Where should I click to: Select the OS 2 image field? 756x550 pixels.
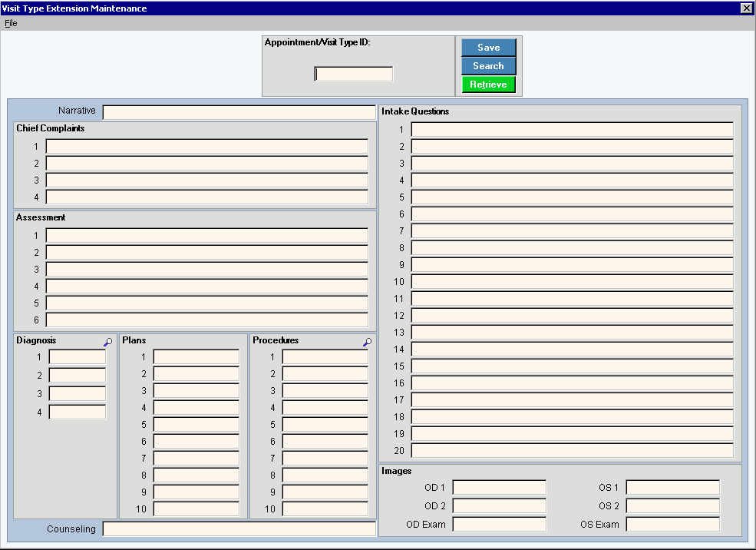tap(673, 506)
